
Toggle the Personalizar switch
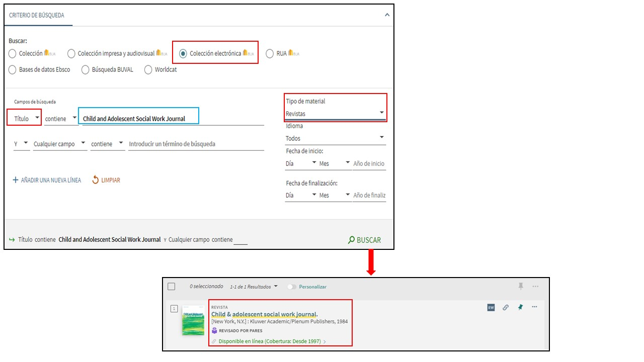point(291,287)
